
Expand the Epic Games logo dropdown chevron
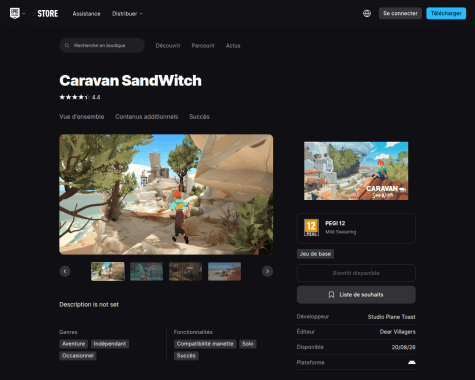click(24, 14)
